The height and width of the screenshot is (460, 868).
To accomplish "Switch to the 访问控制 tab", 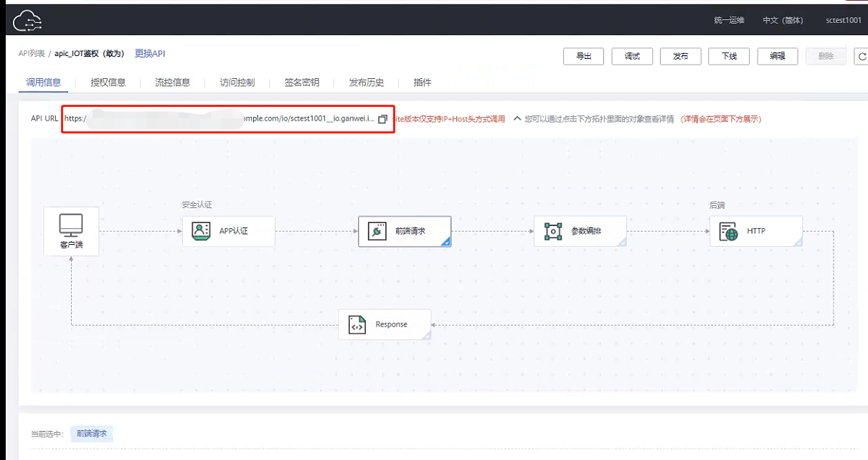I will click(x=237, y=83).
